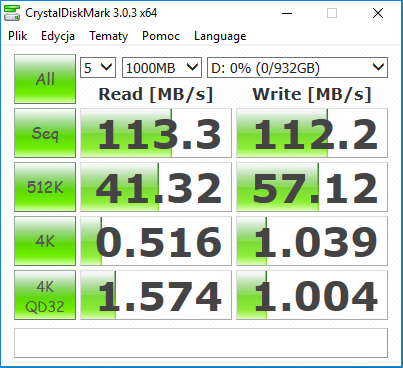Screen dimensions: 403x368
Task: Click the Write [MB/s] column header
Action: pyautogui.click(x=312, y=94)
